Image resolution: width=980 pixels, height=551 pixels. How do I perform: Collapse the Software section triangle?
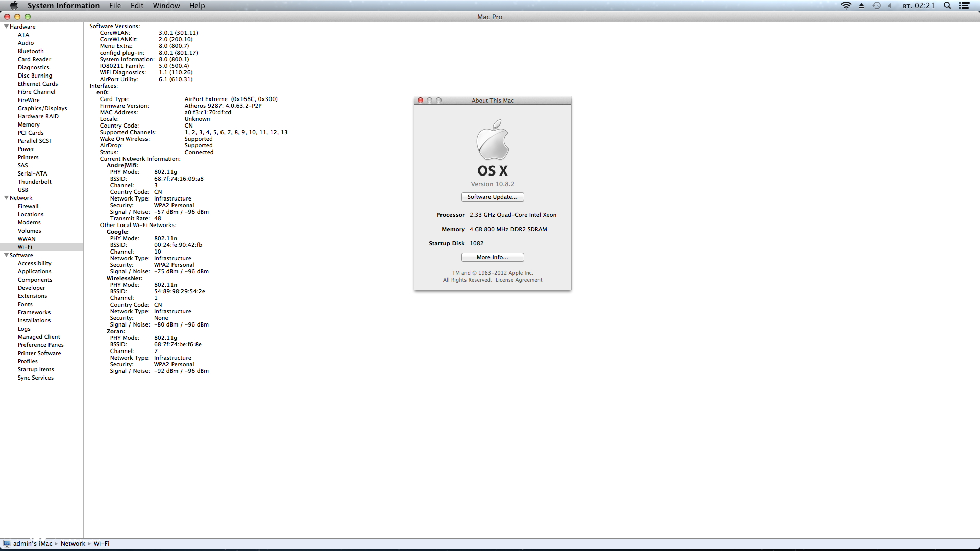click(6, 255)
